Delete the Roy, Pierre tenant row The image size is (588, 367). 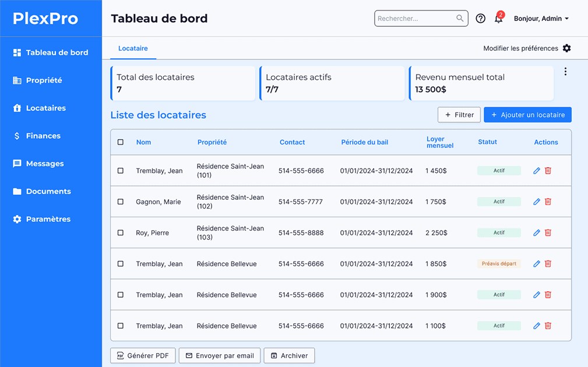point(548,232)
